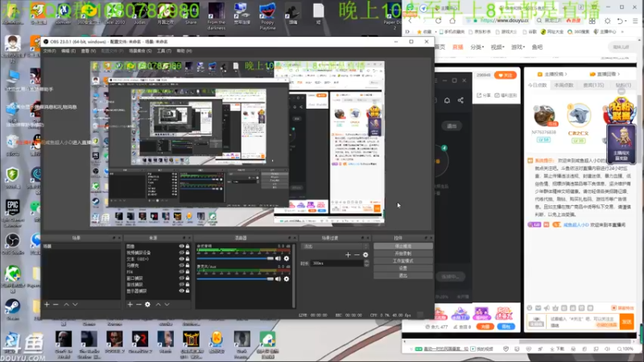The image size is (644, 362).
Task: Expand the 游戏 dropdown on Douyu nav
Action: click(518, 47)
